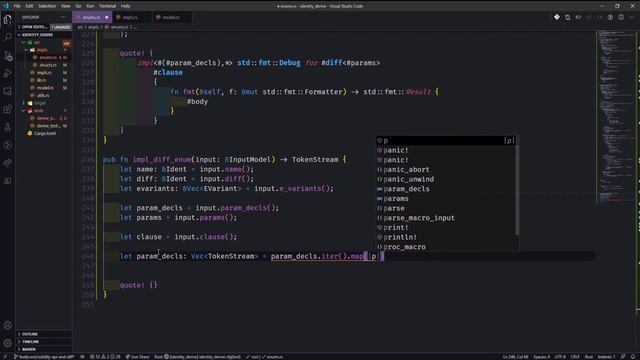Expand the Maven section
The image size is (640, 360).
pyautogui.click(x=44, y=349)
